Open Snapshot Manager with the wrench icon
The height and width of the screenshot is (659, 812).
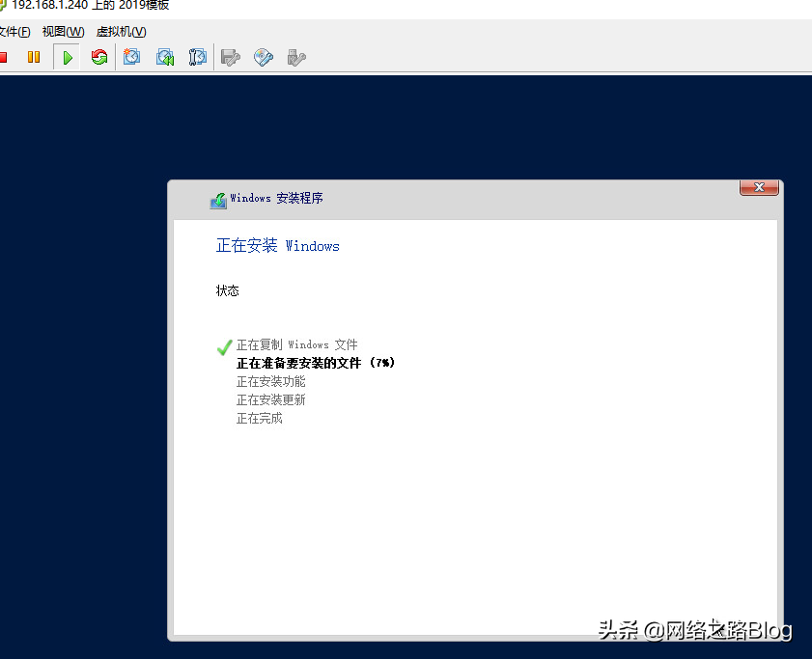point(197,57)
